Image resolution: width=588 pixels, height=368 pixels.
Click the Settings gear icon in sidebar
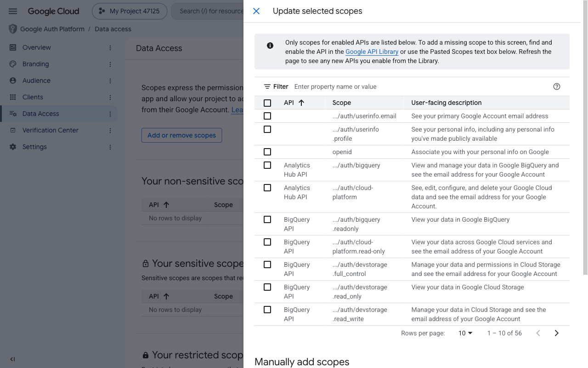point(13,147)
